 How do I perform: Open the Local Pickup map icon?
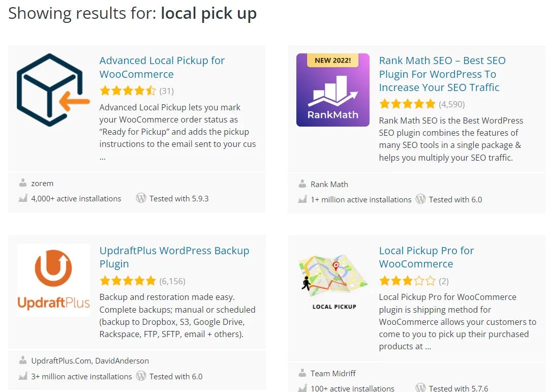[333, 280]
